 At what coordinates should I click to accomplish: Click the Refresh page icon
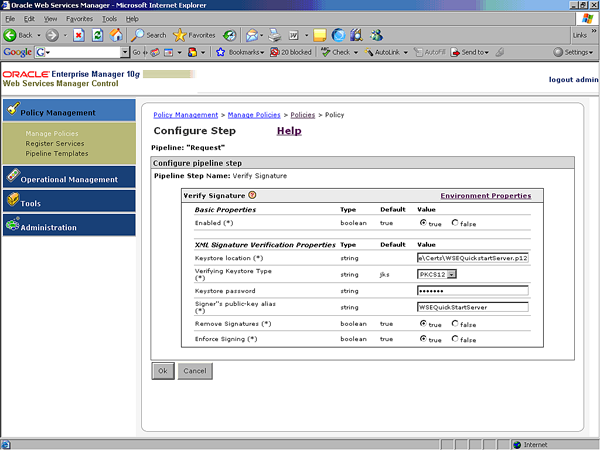click(x=98, y=36)
